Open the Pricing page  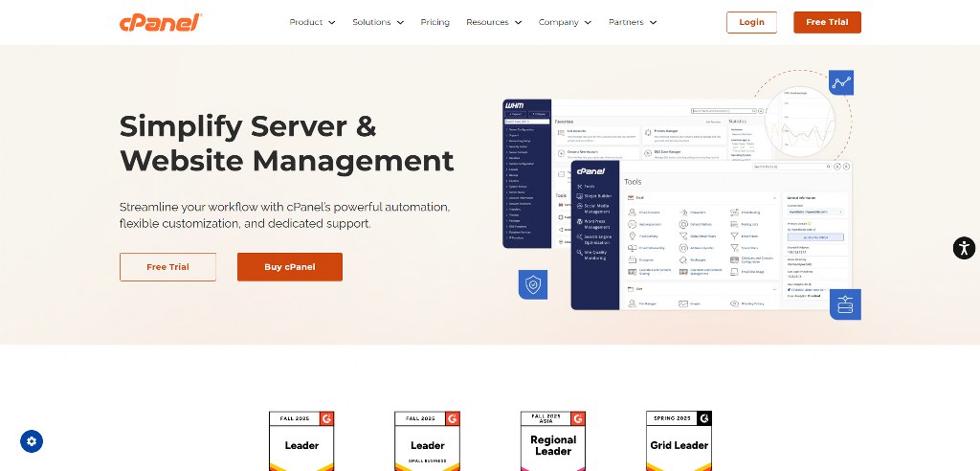click(x=435, y=22)
